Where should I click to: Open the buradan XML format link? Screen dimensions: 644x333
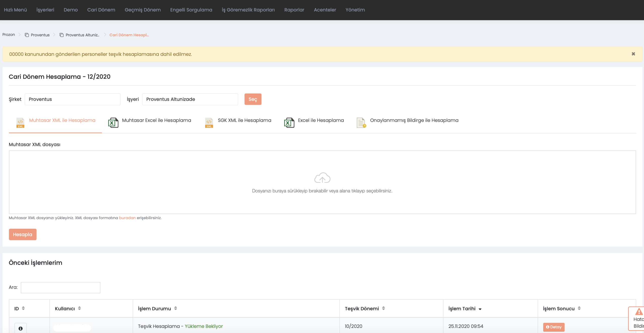[x=127, y=218]
